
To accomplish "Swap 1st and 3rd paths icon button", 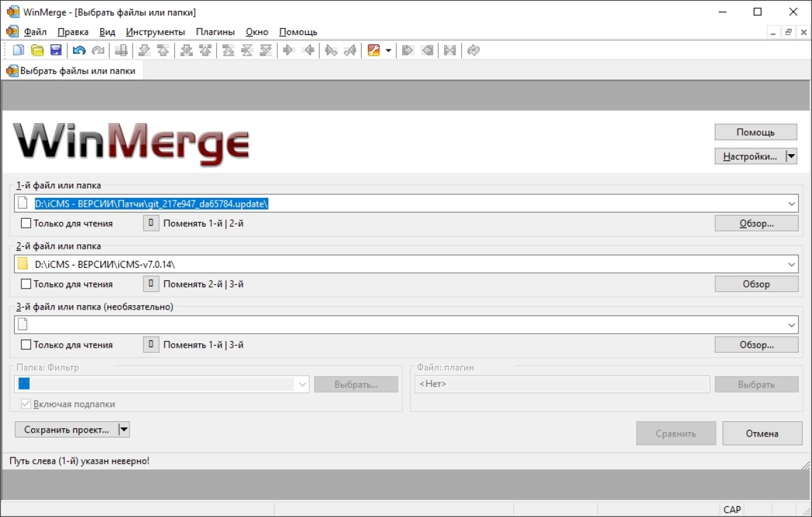I will coord(151,345).
